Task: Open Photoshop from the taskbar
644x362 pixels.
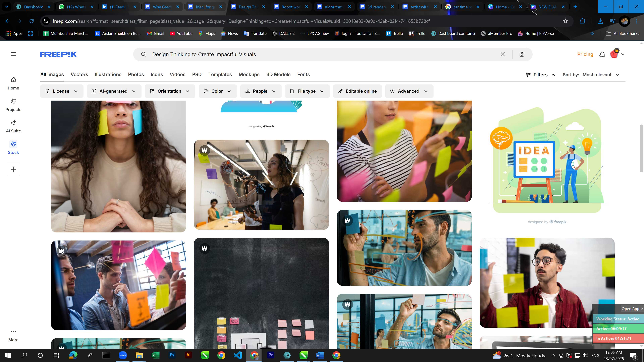Action: tap(172, 355)
